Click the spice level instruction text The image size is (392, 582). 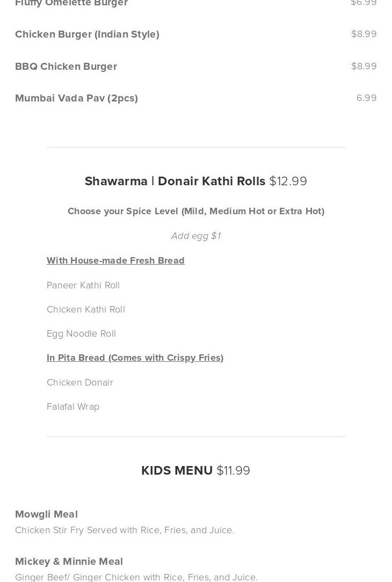(x=196, y=211)
